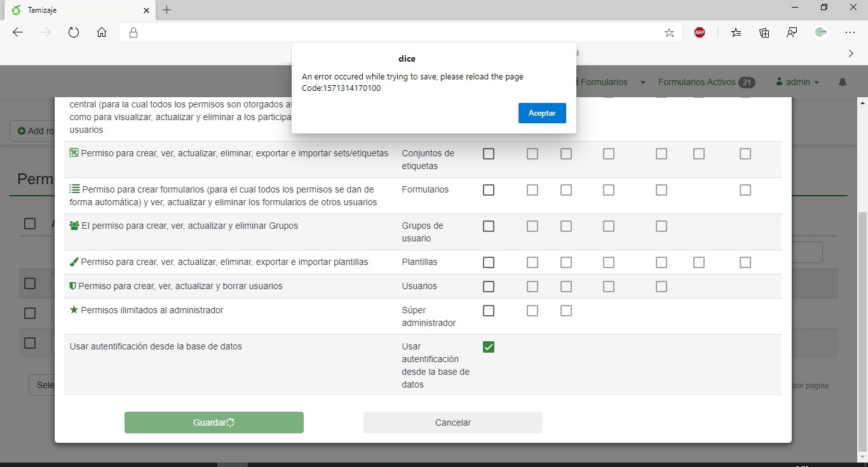Check first checkbox in Formularios row
This screenshot has height=467, width=868.
(x=488, y=190)
